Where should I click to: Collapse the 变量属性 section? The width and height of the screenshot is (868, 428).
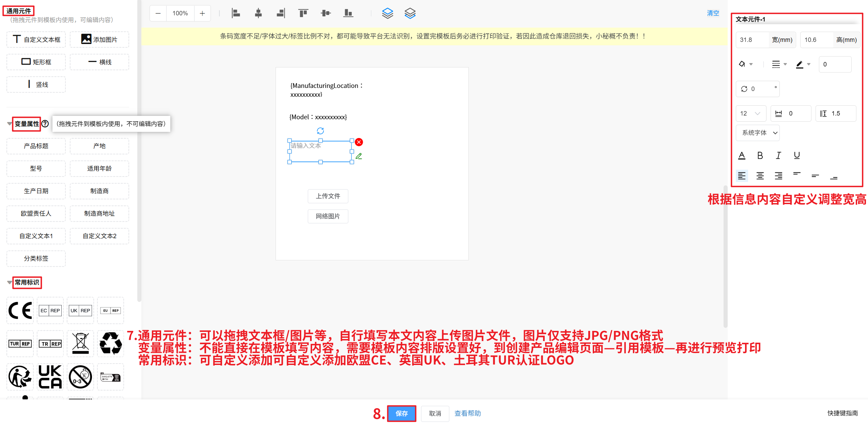[x=10, y=124]
